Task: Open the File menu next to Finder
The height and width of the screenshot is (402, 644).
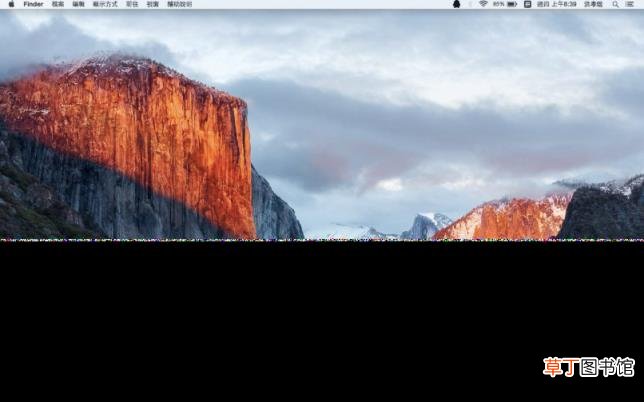Action: 58,4
